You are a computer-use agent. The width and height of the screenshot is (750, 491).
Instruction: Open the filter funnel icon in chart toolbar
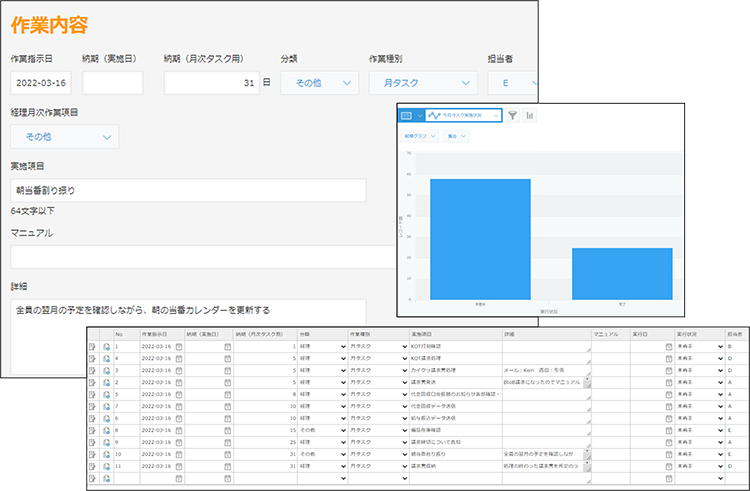point(512,115)
